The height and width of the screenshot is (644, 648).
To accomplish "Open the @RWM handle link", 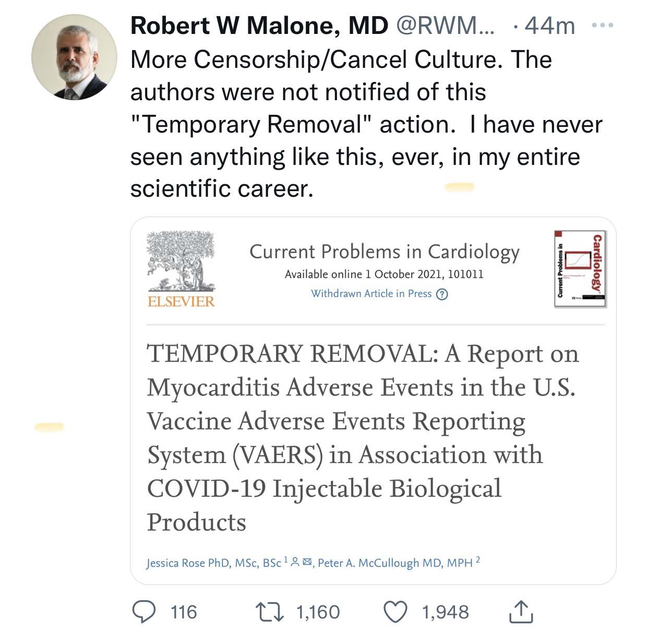I will coord(445,26).
